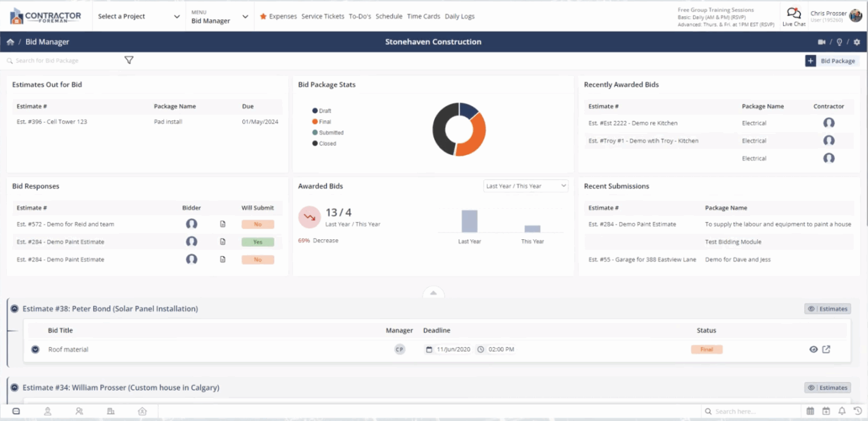Image resolution: width=868 pixels, height=421 pixels.
Task: Open the Service Tickets menu item
Action: point(322,16)
